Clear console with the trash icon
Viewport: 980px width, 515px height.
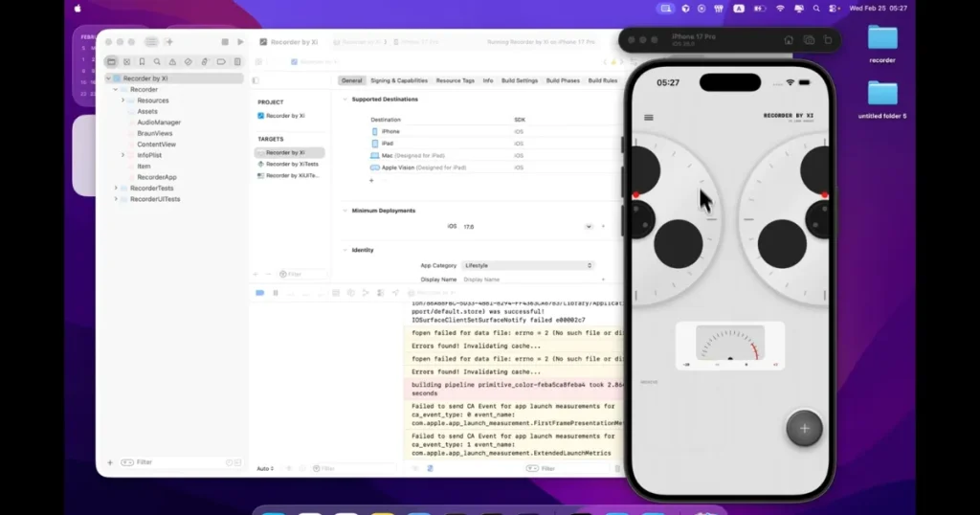pyautogui.click(x=617, y=468)
